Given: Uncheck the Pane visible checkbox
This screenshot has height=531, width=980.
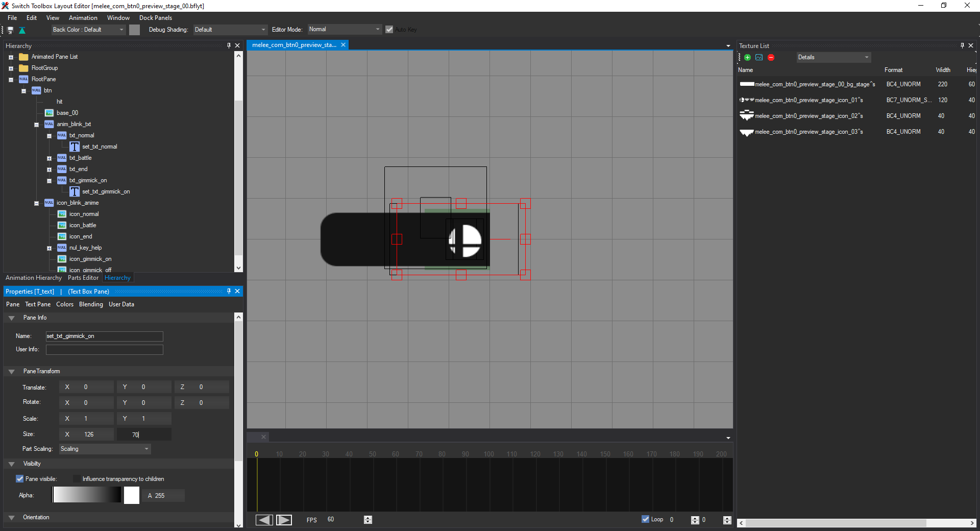Looking at the screenshot, I should 20,479.
